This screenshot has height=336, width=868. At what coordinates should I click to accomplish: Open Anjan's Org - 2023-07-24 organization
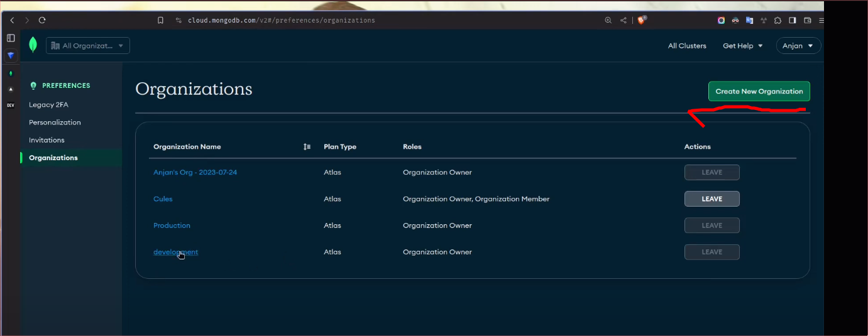195,173
